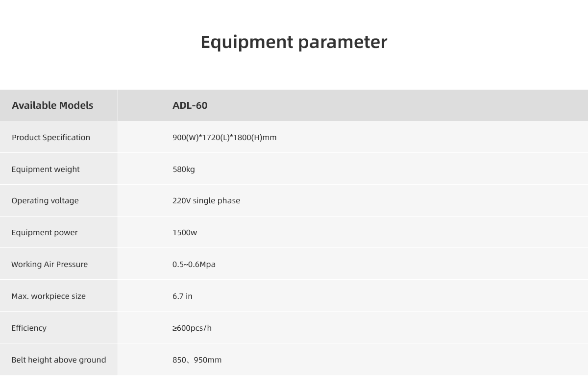This screenshot has height=390, width=588.
Task: Click the ADL-60 model name
Action: tap(190, 105)
